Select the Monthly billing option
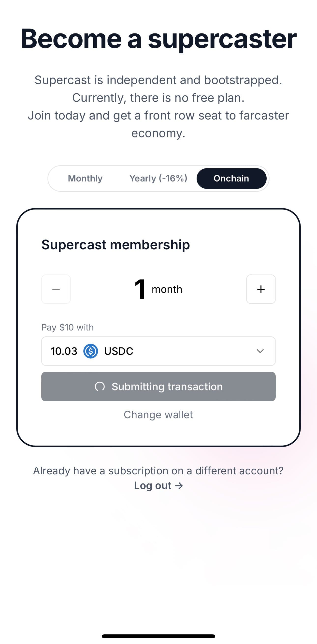The width and height of the screenshot is (317, 644). pyautogui.click(x=85, y=178)
